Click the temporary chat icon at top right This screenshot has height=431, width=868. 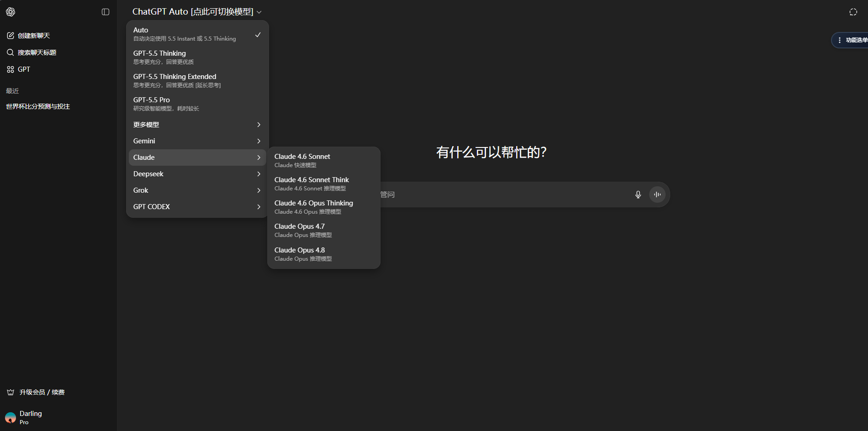click(x=853, y=12)
